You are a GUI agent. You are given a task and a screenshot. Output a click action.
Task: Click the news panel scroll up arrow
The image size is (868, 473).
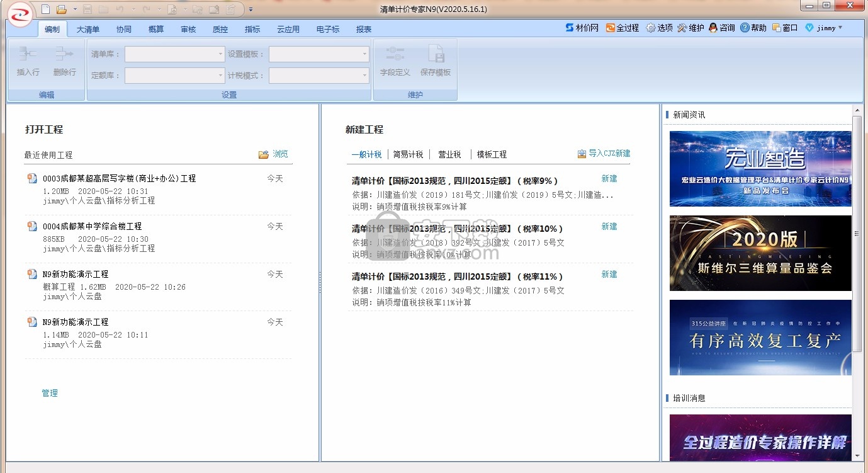point(857,111)
